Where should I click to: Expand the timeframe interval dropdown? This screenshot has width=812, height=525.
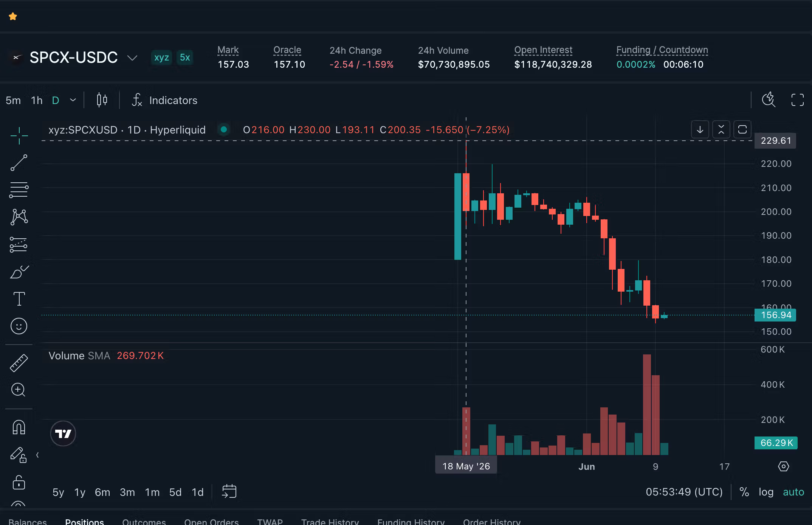[73, 100]
